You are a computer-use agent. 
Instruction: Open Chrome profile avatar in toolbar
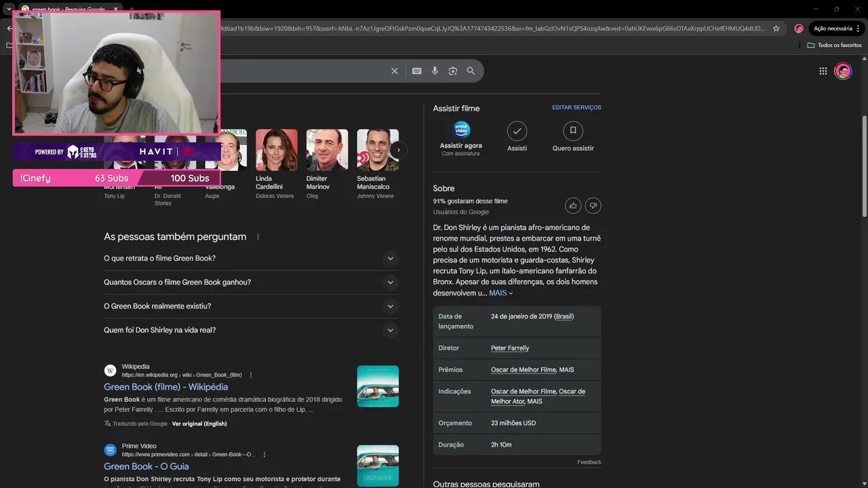799,28
